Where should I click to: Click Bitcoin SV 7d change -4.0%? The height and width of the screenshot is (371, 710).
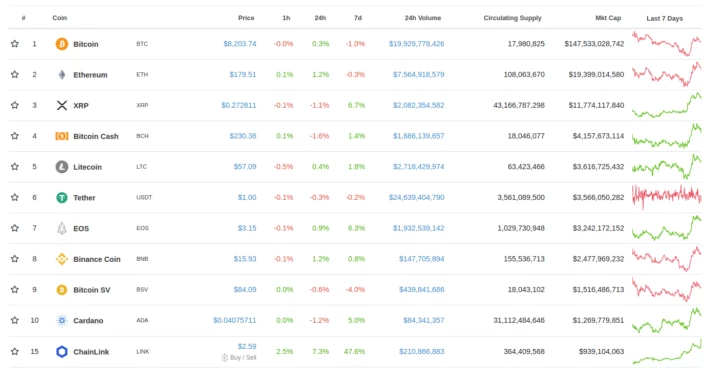355,290
